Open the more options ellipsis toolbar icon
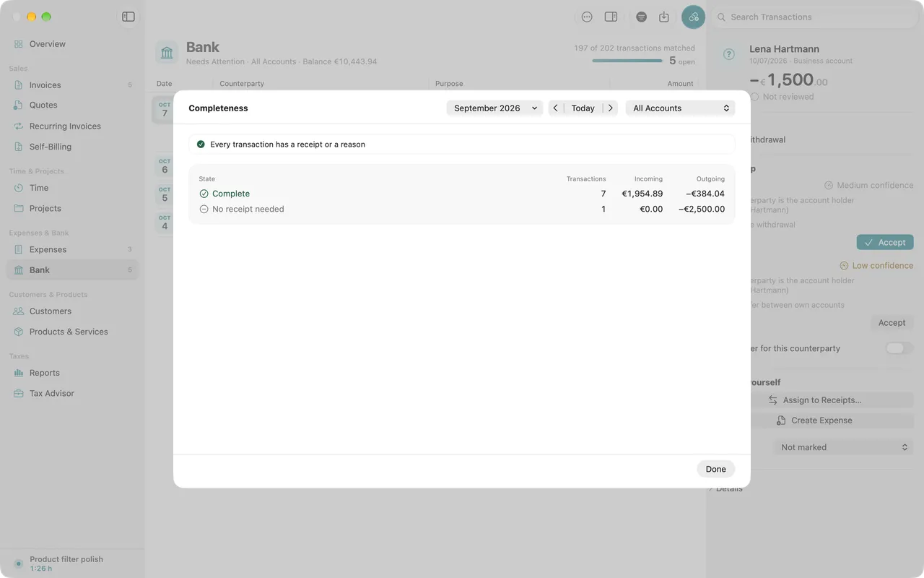 pyautogui.click(x=587, y=17)
